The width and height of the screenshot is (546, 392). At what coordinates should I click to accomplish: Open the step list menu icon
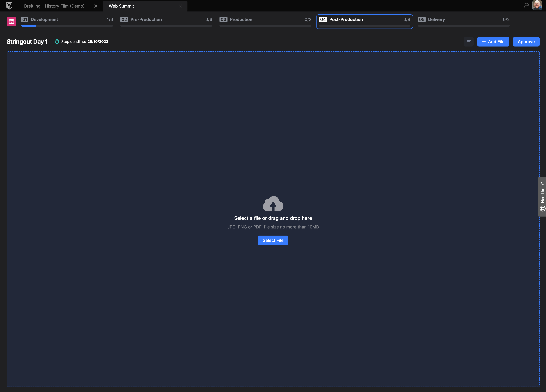pos(468,42)
